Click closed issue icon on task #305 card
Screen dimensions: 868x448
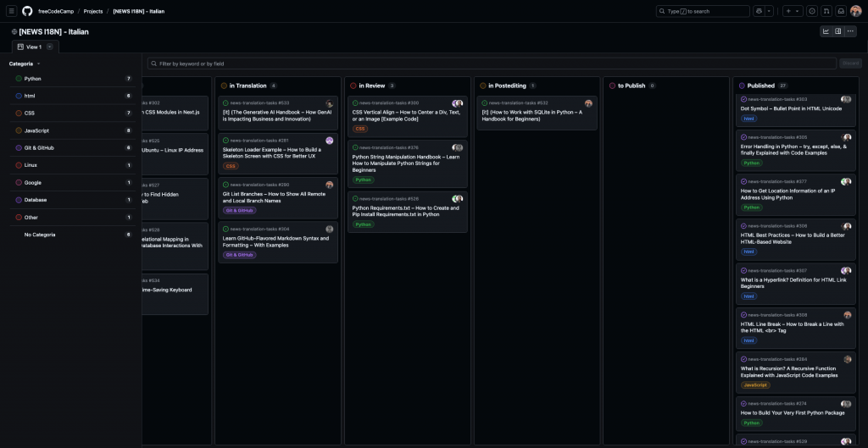pos(744,137)
